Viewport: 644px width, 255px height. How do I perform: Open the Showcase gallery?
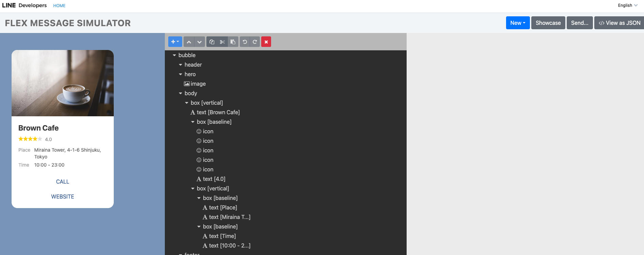pyautogui.click(x=548, y=23)
